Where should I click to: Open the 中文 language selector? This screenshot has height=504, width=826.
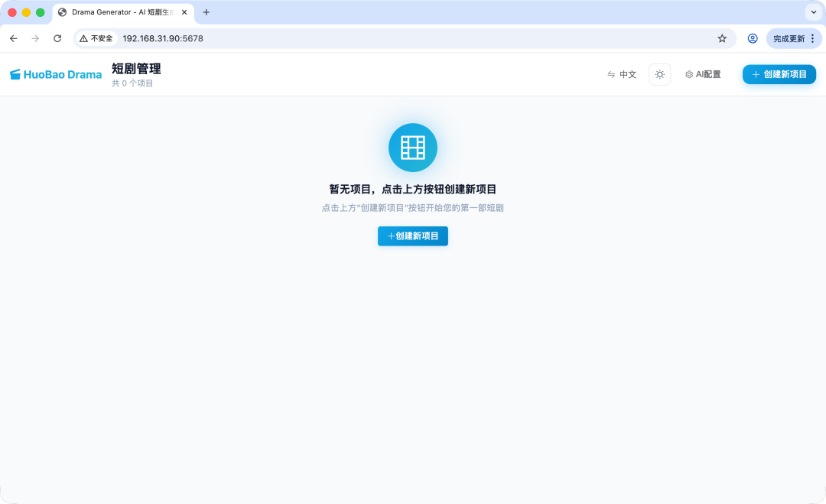627,74
